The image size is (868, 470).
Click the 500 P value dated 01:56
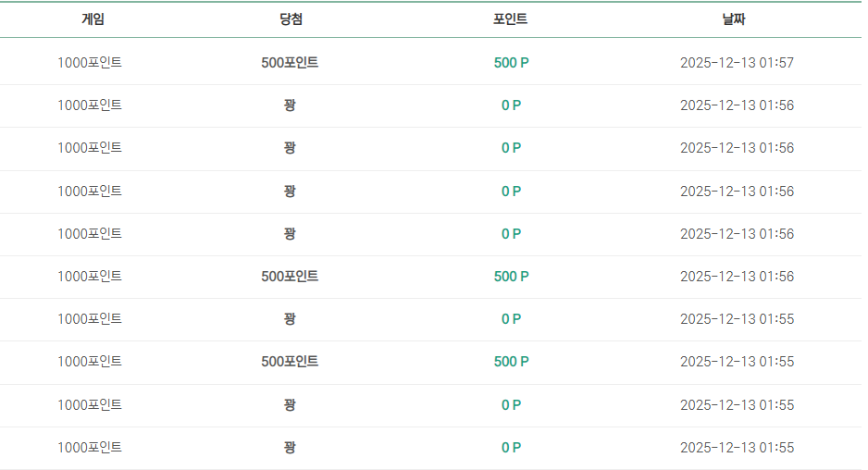pyautogui.click(x=511, y=277)
